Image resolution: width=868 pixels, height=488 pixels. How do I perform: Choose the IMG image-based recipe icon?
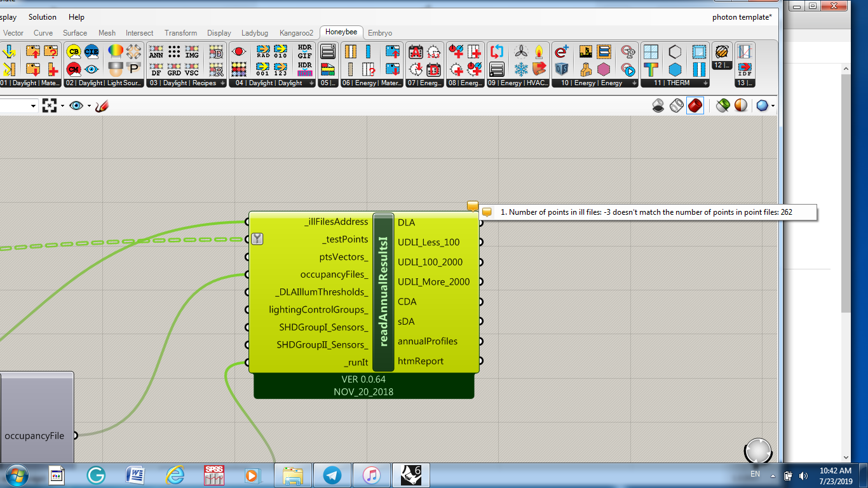pyautogui.click(x=192, y=52)
